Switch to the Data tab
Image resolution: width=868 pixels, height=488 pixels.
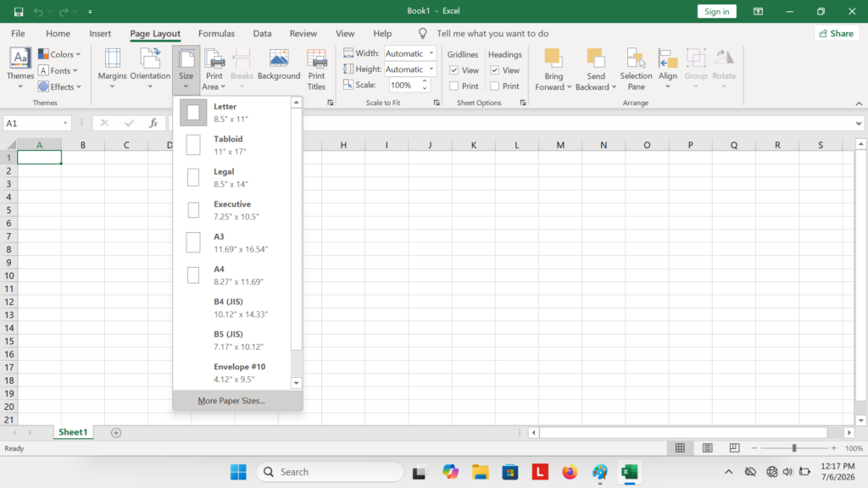[x=263, y=34]
